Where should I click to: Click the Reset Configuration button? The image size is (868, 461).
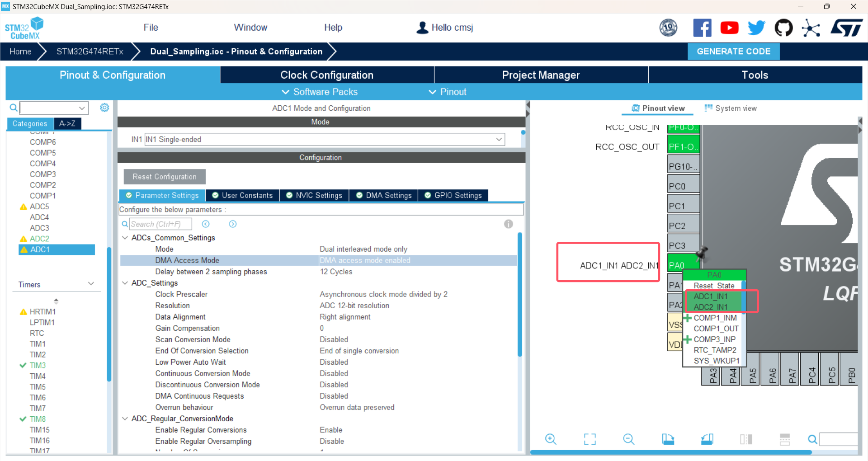click(165, 177)
